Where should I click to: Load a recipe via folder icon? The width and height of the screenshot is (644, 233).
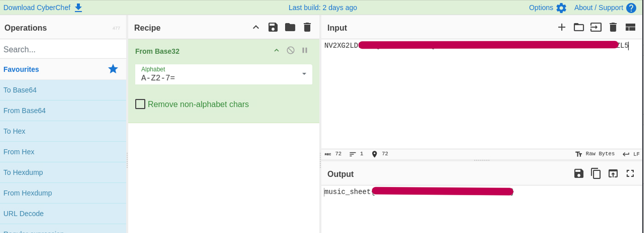tap(290, 27)
